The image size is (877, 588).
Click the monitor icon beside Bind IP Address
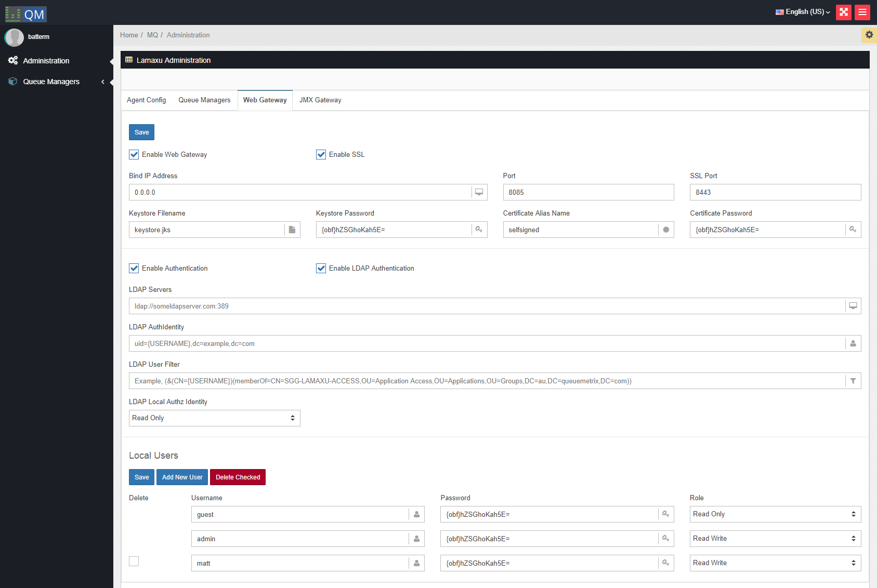[479, 192]
